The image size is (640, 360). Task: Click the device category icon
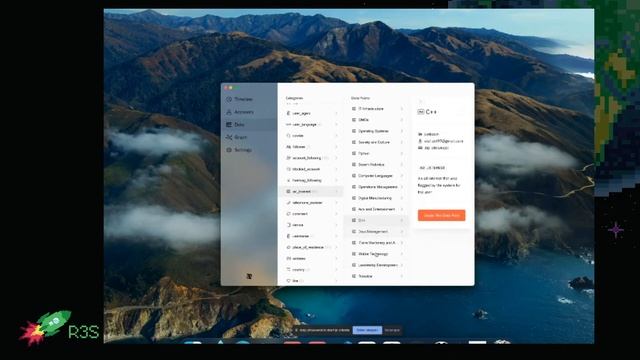click(x=288, y=225)
